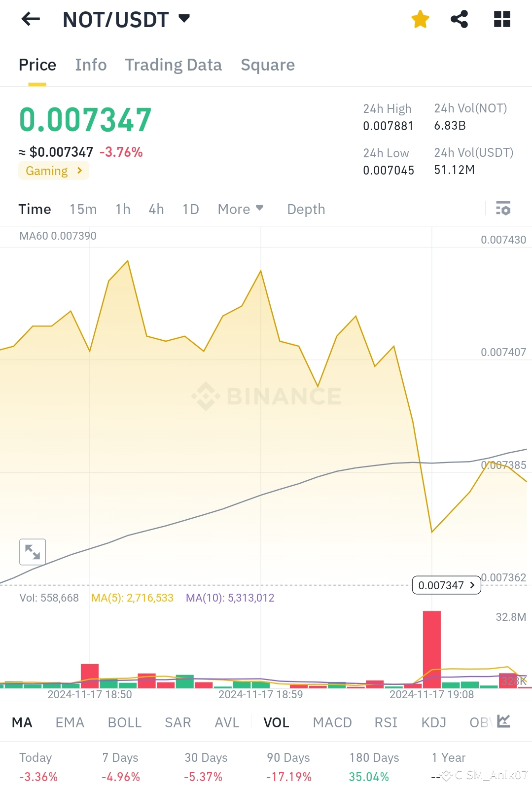
Task: Toggle the MACD indicator
Action: 332,722
